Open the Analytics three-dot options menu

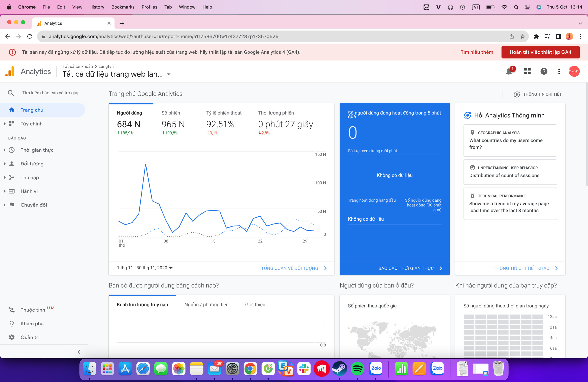pos(559,72)
